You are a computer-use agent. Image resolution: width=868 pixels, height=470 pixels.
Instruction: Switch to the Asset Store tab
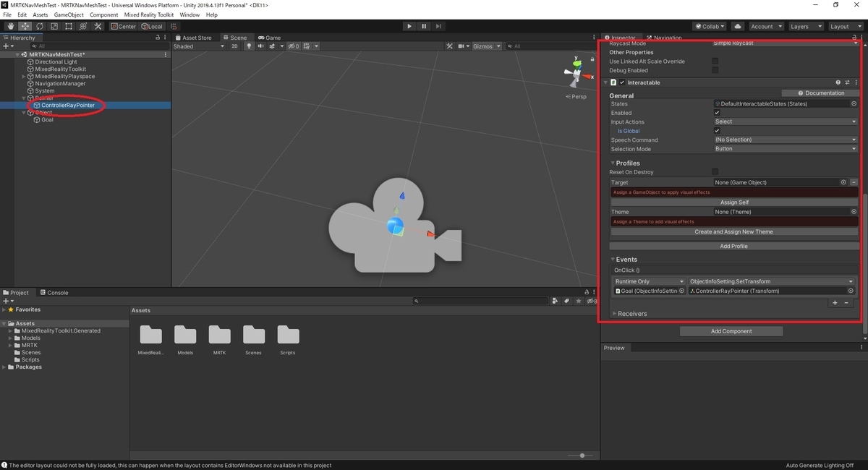193,38
